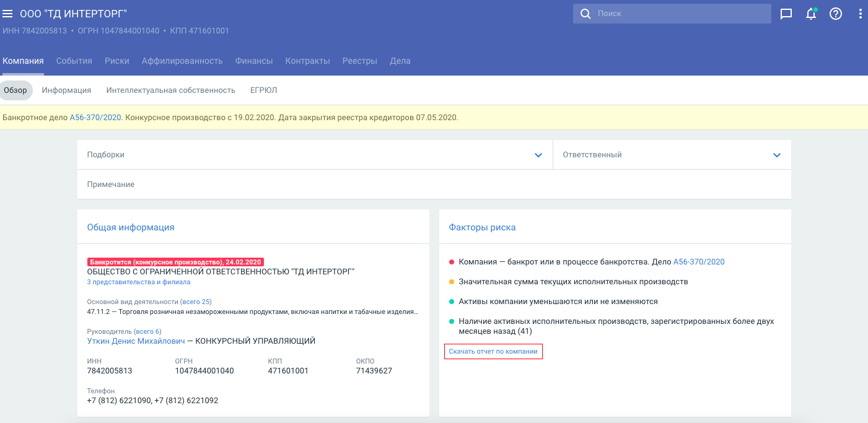Click the Примечание note field

click(x=434, y=185)
